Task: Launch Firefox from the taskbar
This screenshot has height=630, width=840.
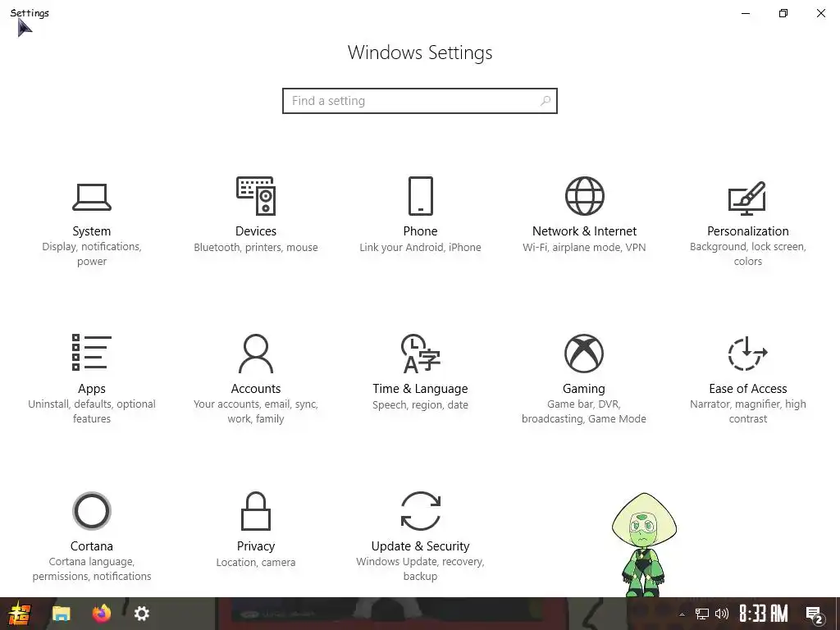Action: [101, 613]
